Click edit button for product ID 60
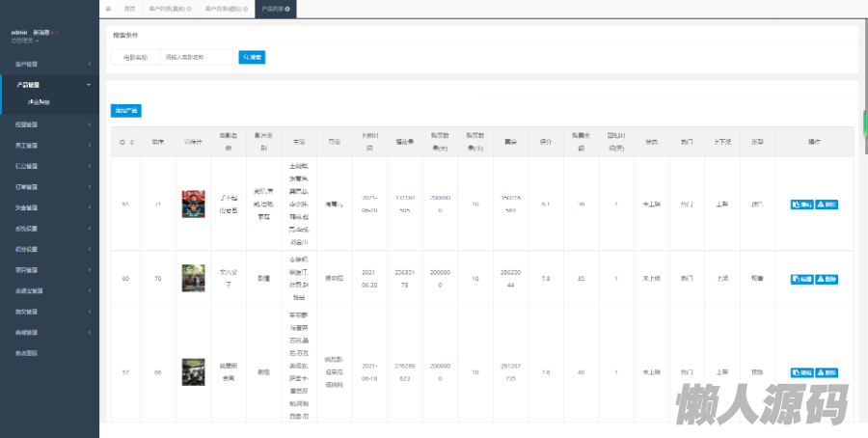This screenshot has width=868, height=438. (800, 278)
